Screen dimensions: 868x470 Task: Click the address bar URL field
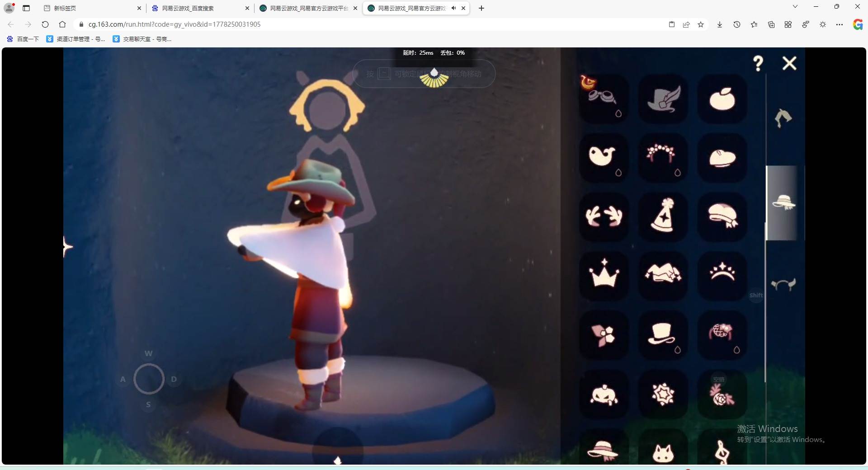[x=371, y=24]
